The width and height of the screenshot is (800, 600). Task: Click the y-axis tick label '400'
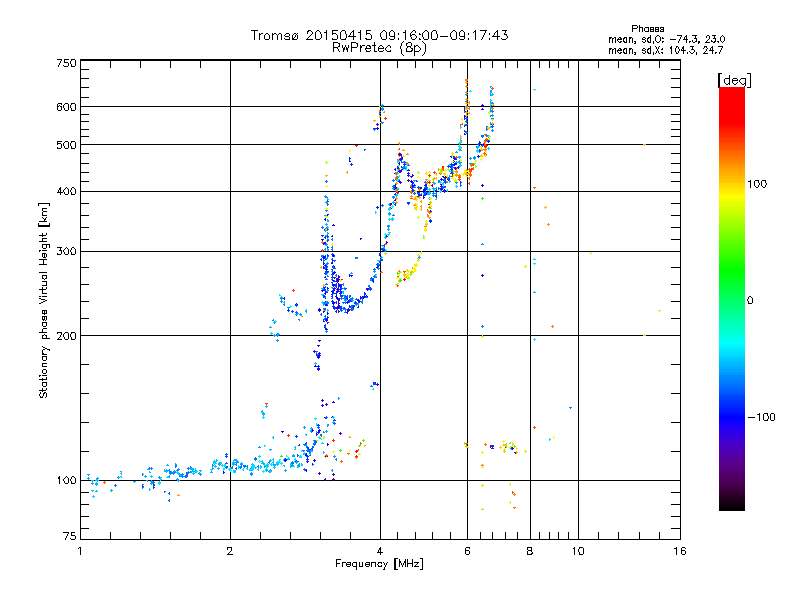tap(66, 192)
